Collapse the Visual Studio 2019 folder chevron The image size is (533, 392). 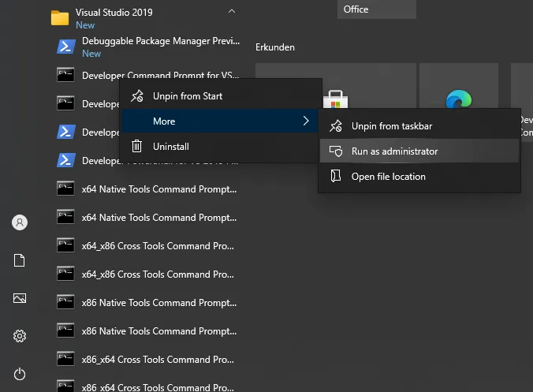pyautogui.click(x=231, y=12)
